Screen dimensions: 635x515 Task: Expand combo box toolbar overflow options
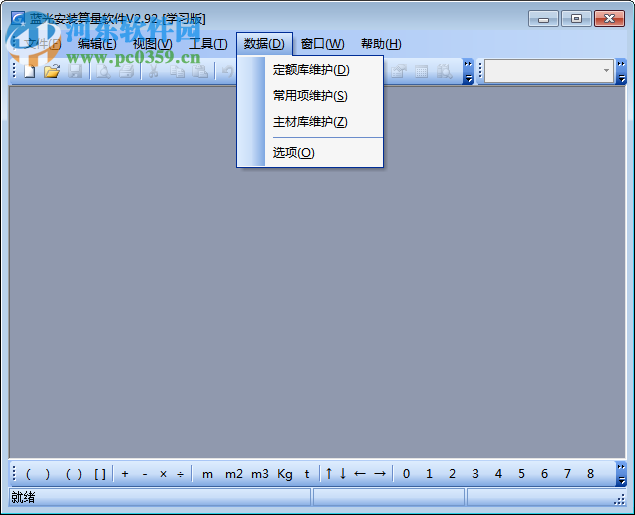[x=621, y=71]
